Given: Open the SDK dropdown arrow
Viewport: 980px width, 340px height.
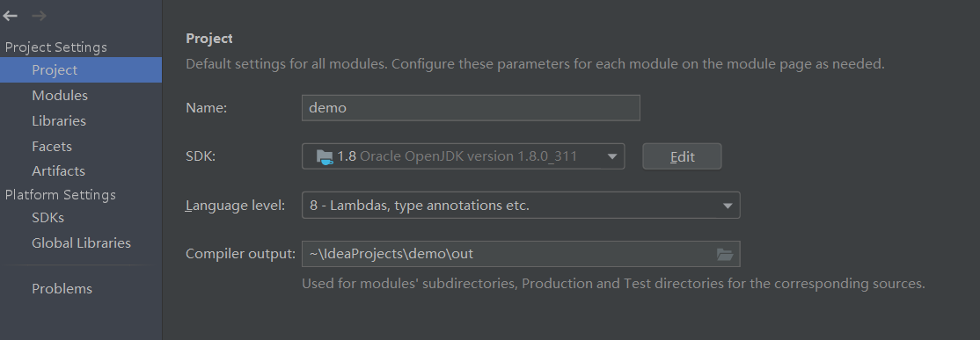Looking at the screenshot, I should [x=612, y=156].
